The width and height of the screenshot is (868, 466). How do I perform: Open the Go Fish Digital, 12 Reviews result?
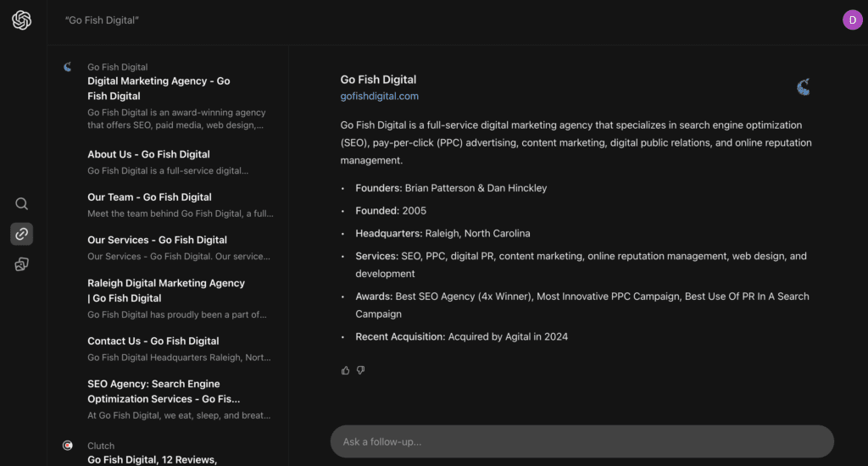pos(153,460)
